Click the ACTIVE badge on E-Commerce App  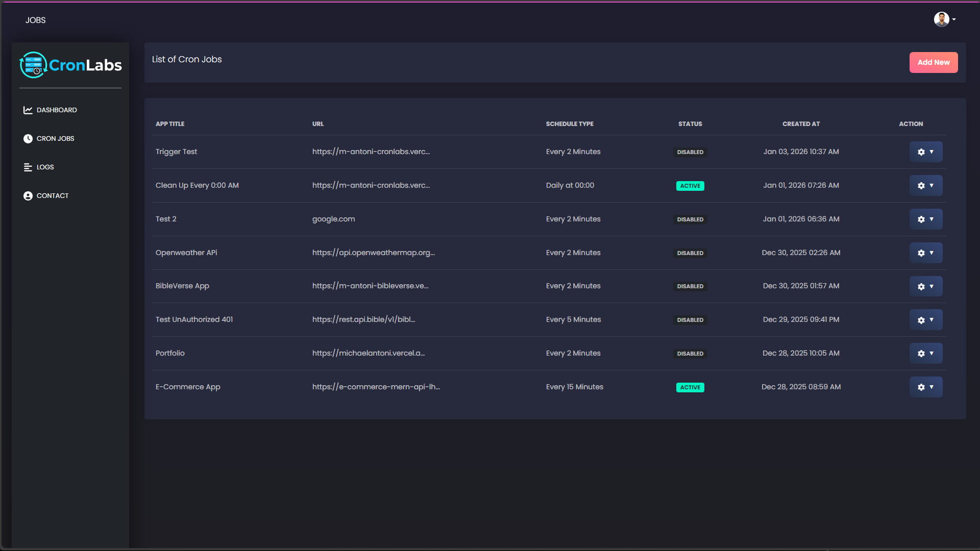pyautogui.click(x=690, y=387)
